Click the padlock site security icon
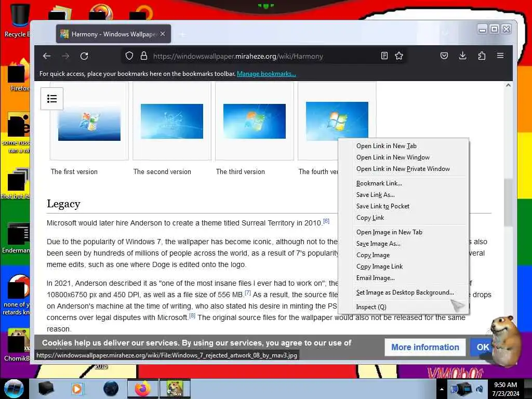This screenshot has height=399, width=532. (x=144, y=56)
